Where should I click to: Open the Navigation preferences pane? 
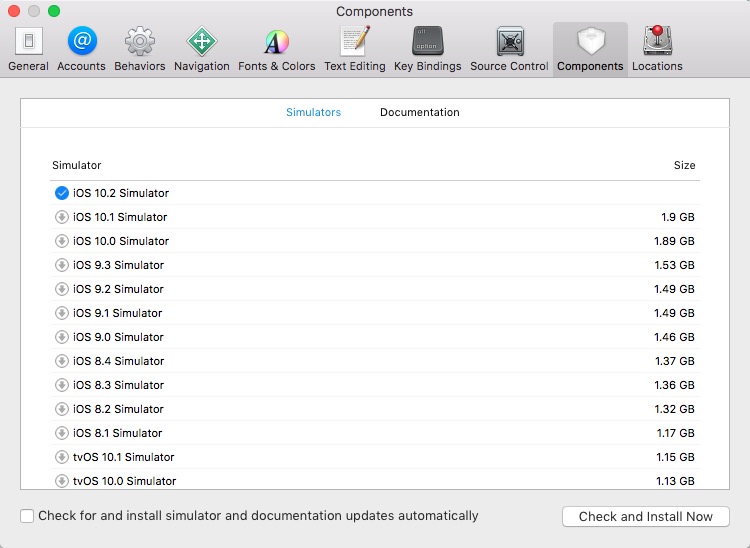(202, 49)
